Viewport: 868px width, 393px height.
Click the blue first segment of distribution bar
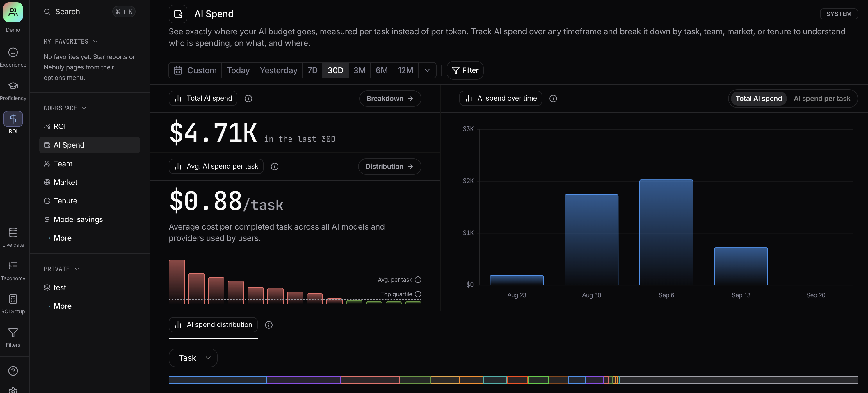tap(218, 380)
